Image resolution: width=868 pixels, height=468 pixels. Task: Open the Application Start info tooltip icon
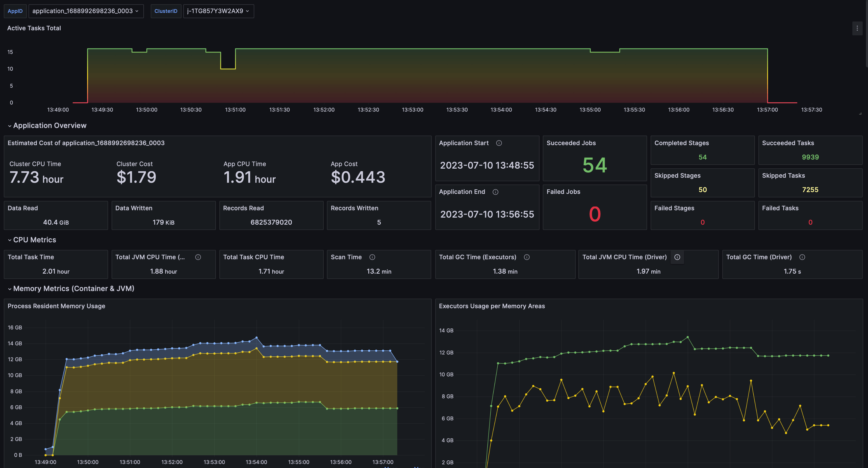coord(499,143)
